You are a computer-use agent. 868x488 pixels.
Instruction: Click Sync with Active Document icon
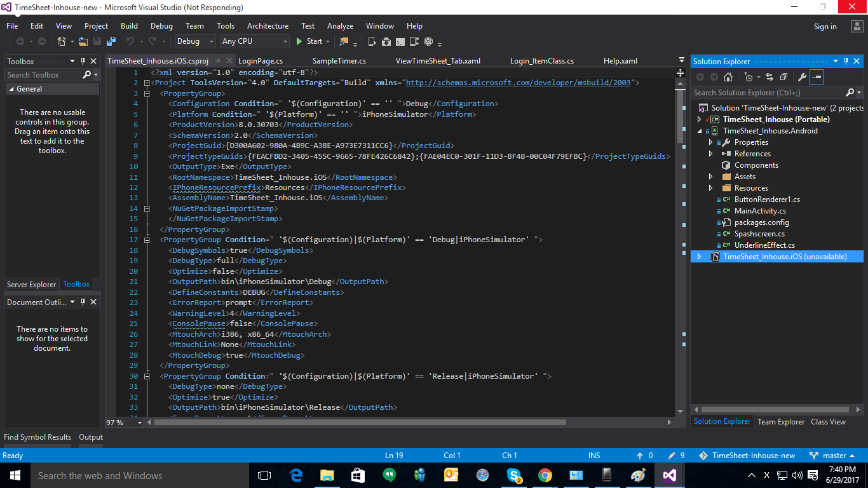click(770, 77)
